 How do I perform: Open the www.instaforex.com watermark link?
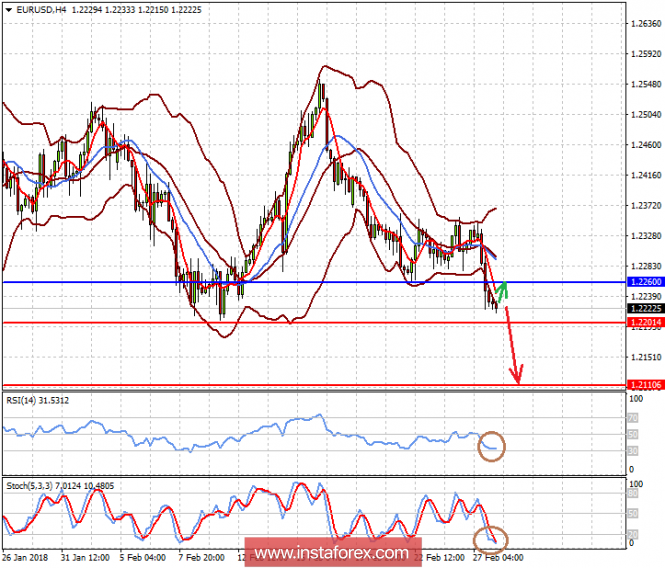(331, 552)
